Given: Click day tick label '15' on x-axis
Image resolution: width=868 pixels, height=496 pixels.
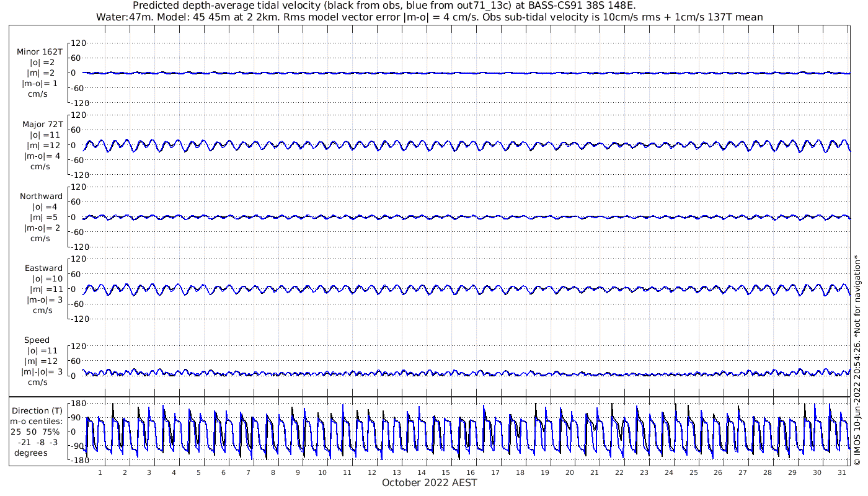Looking at the screenshot, I should (x=446, y=472).
